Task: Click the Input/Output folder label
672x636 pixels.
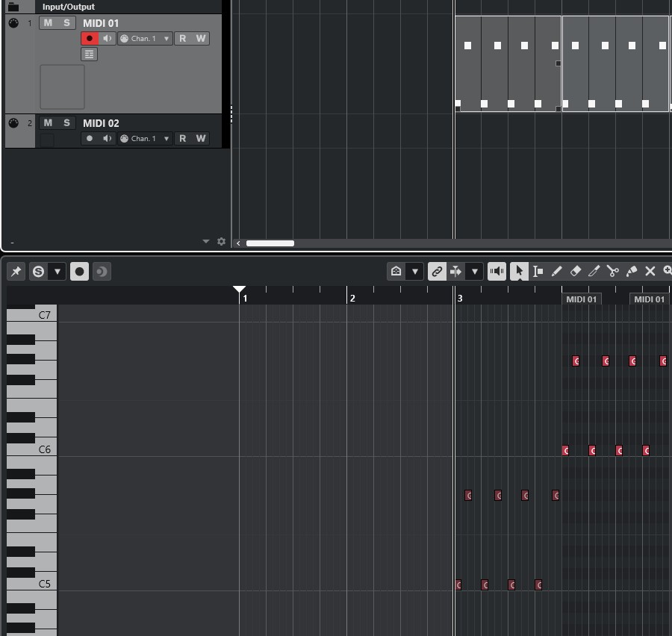Action: pos(69,7)
